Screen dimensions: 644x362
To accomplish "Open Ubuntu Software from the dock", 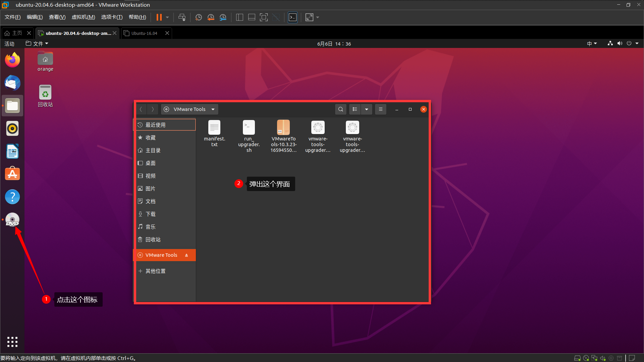I will tap(12, 174).
